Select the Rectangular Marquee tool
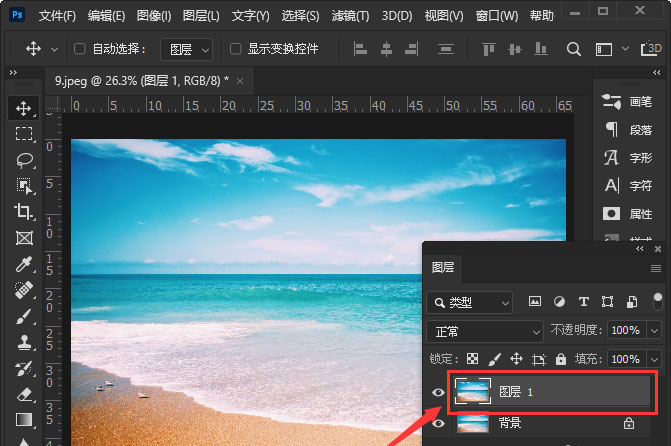The width and height of the screenshot is (671, 446). pos(24,134)
